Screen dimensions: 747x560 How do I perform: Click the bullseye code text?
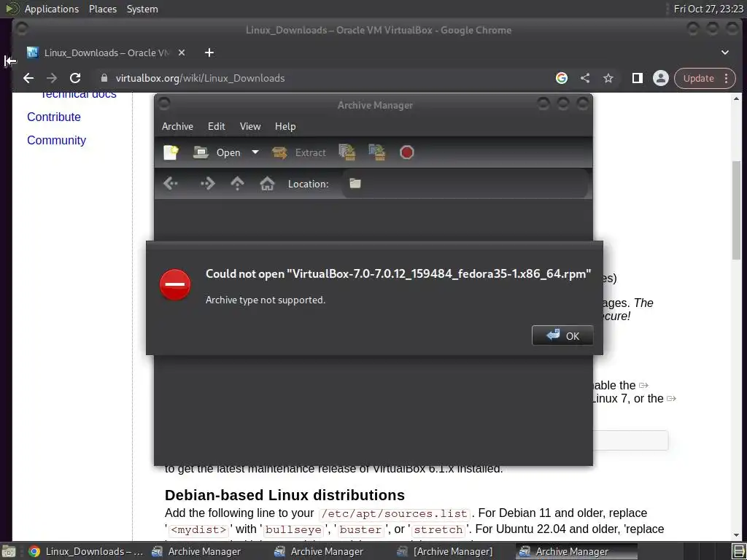click(293, 529)
